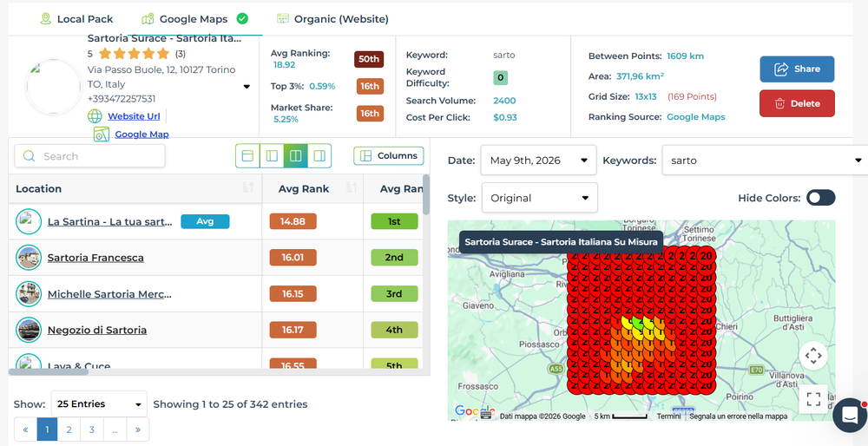868x446 pixels.
Task: Go to the next page arrow
Action: pyautogui.click(x=138, y=430)
